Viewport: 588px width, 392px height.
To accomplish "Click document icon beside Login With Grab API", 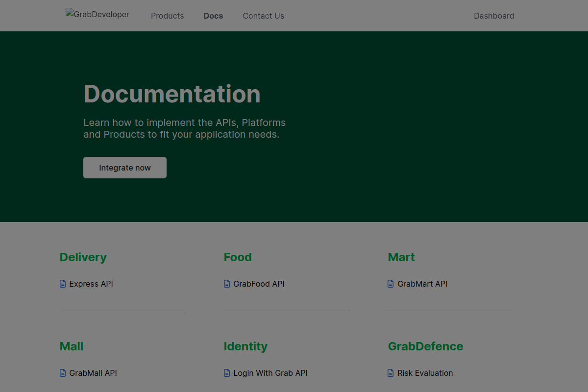I will (227, 373).
